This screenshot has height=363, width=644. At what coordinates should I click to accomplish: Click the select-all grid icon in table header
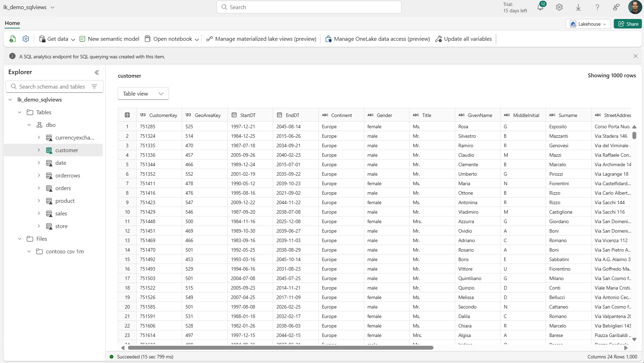[x=127, y=115]
